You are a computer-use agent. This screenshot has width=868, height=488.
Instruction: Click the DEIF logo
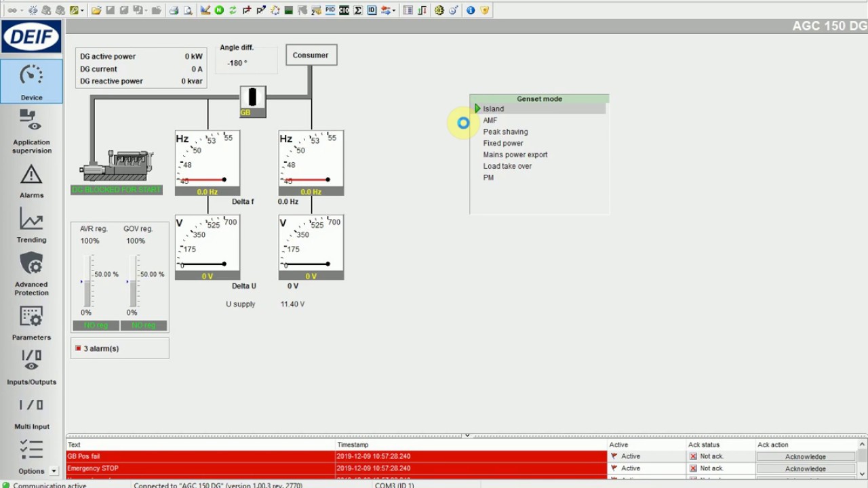coord(31,37)
